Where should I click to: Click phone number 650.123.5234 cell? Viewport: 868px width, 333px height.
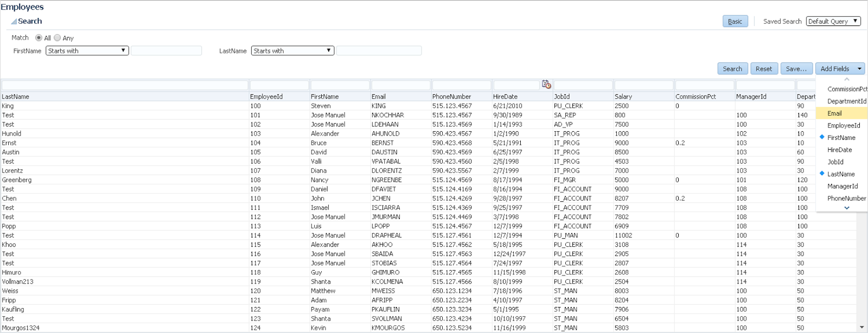pos(462,328)
